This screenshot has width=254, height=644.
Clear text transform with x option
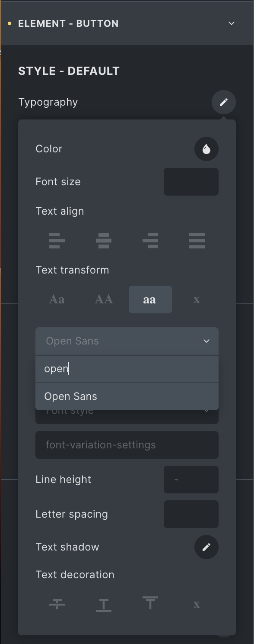197,299
